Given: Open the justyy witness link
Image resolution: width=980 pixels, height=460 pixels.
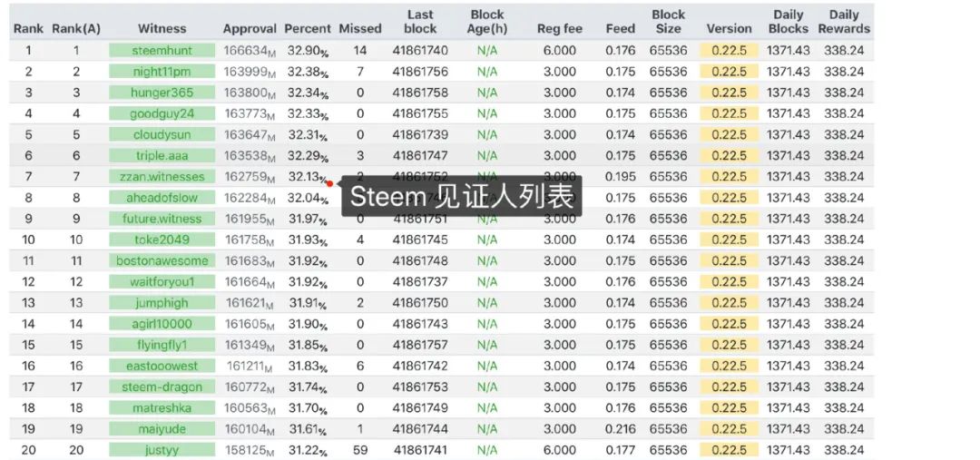Looking at the screenshot, I should coord(162,450).
